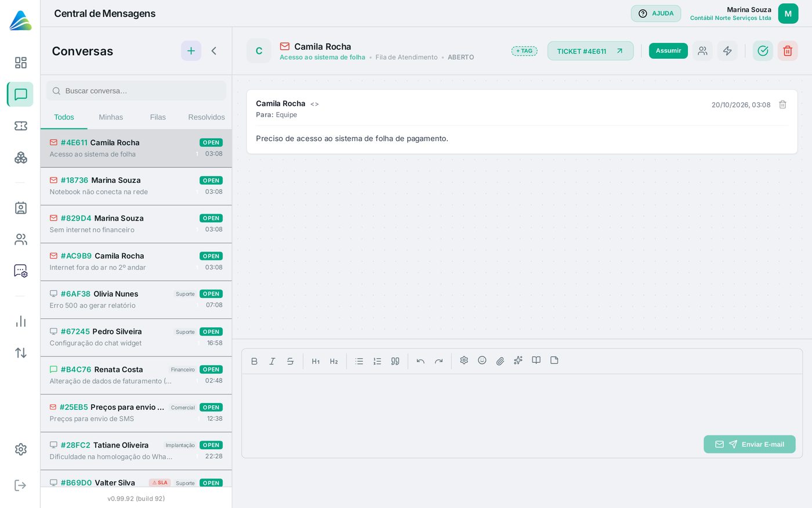Toggle italic formatting in editor

pos(272,361)
